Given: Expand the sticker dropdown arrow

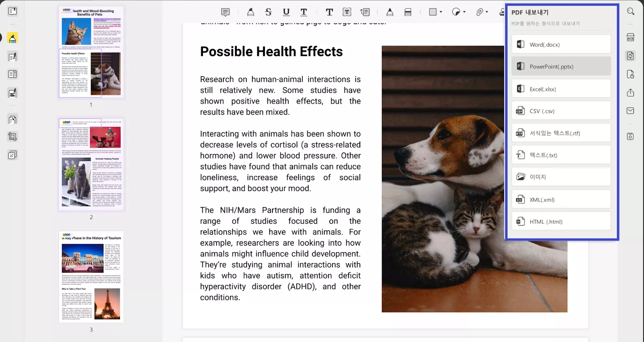Looking at the screenshot, I should click(x=464, y=12).
